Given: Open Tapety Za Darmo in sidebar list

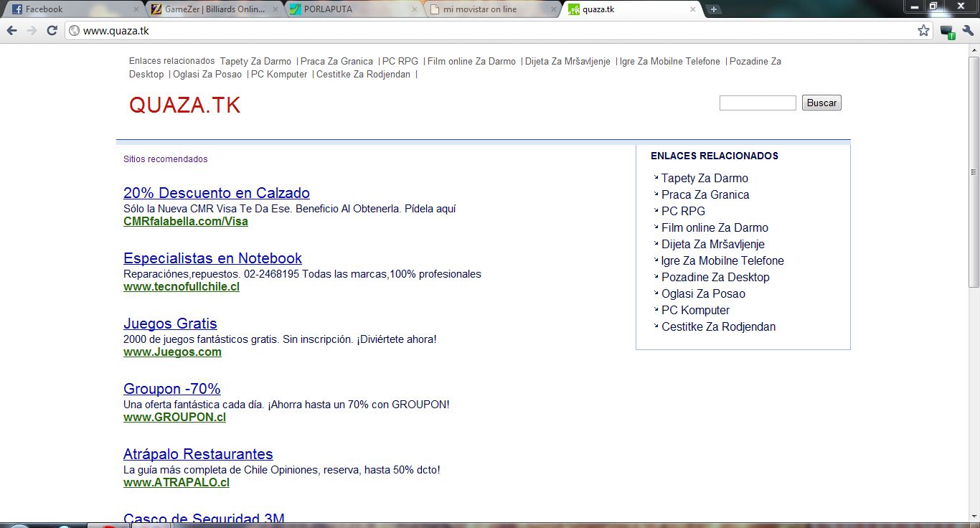Looking at the screenshot, I should [705, 179].
